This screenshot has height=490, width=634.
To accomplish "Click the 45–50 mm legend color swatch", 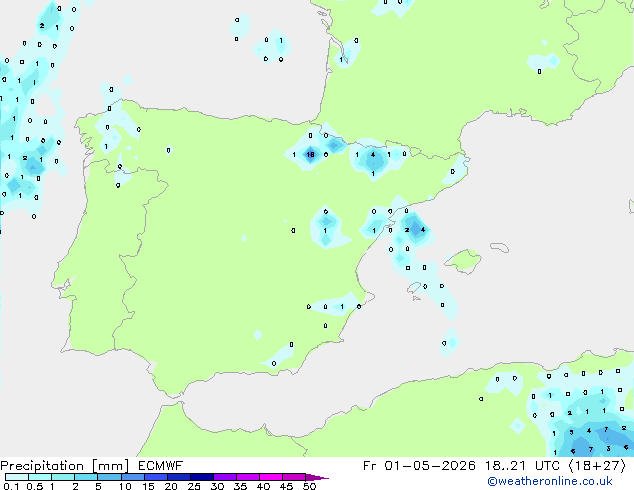I will [x=294, y=477].
